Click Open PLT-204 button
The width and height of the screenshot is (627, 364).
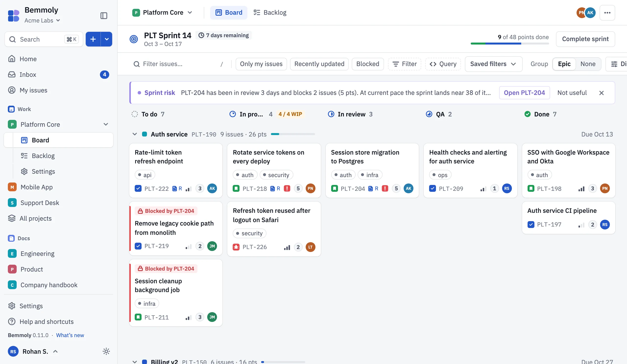pyautogui.click(x=524, y=93)
